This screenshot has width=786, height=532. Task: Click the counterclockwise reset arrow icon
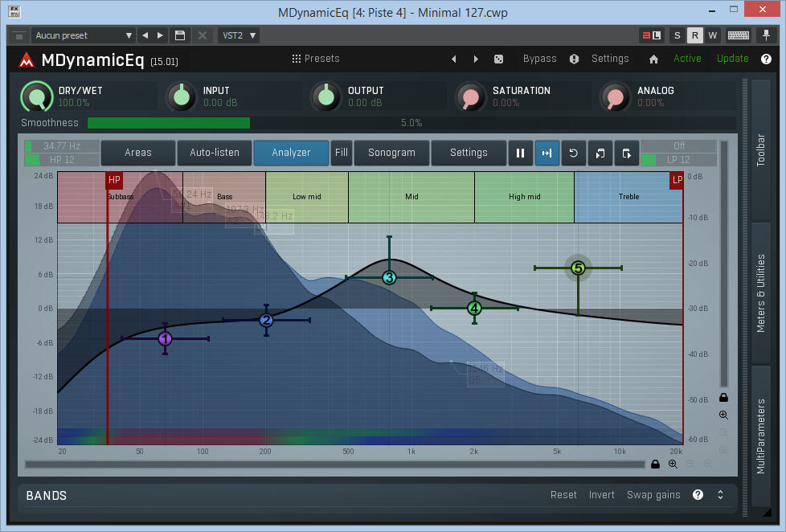click(574, 153)
